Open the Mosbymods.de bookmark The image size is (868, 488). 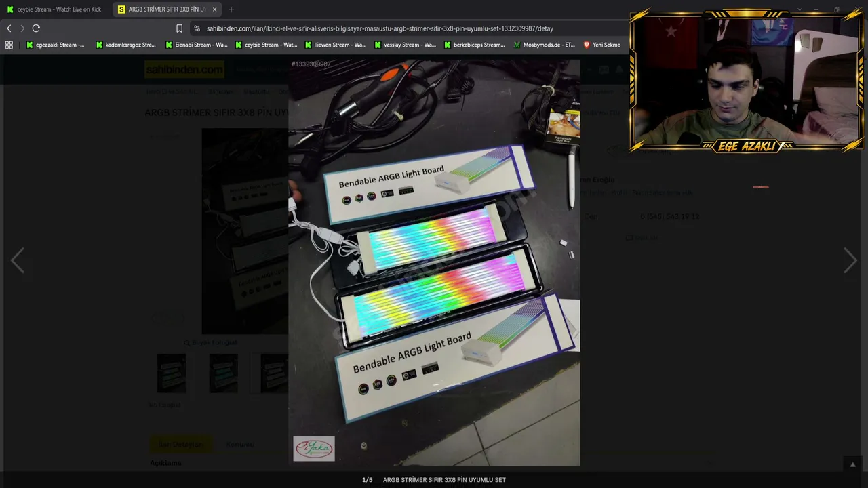coord(545,45)
